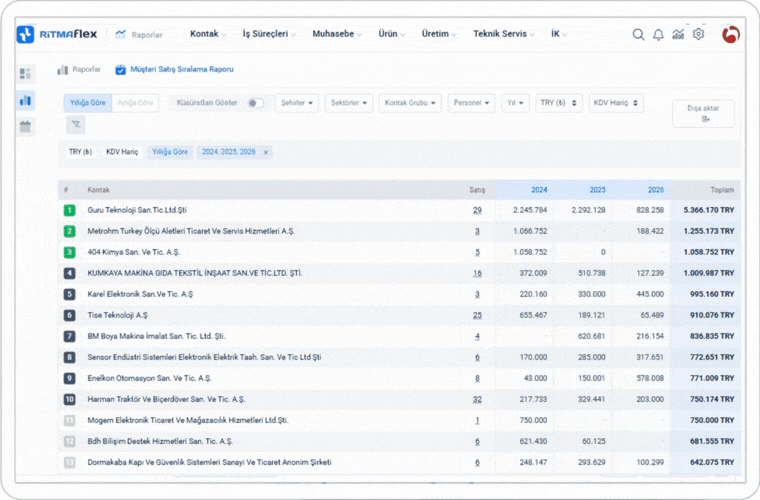Click the notifications bell icon
Image resolution: width=760 pixels, height=500 pixels.
658,34
